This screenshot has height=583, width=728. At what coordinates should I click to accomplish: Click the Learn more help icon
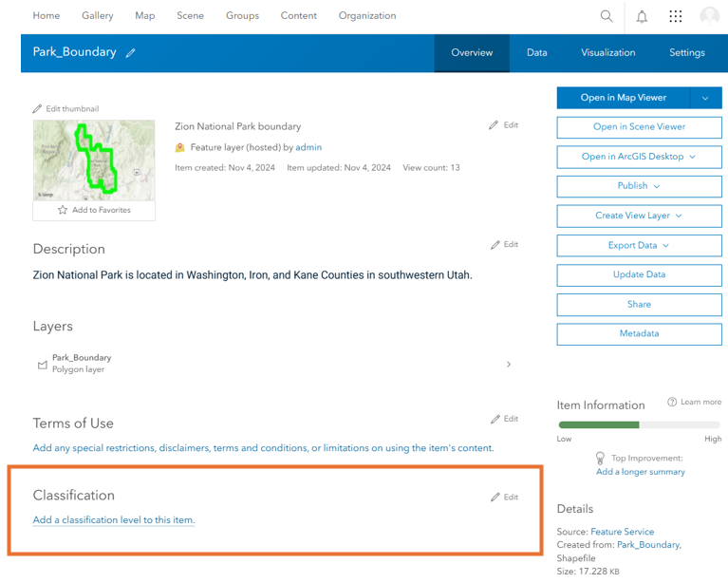[x=672, y=402]
